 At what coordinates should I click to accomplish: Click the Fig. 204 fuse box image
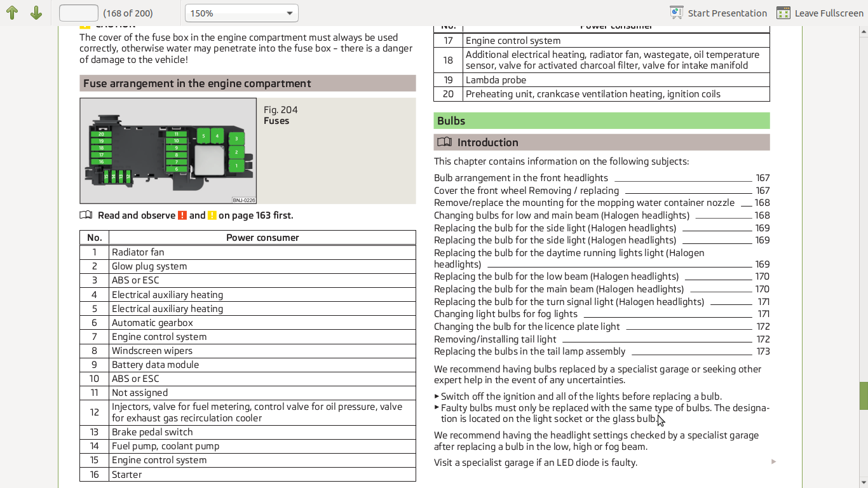pos(168,151)
